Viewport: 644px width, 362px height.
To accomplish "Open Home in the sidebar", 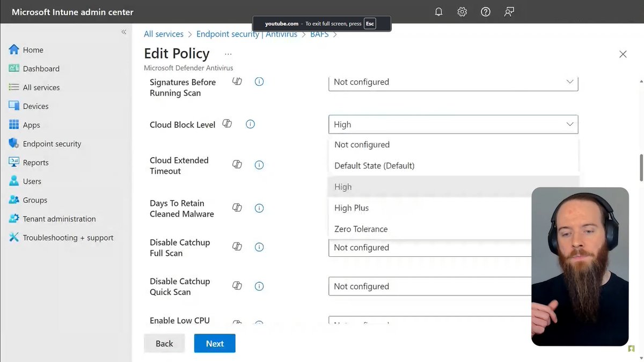I will tap(33, 50).
